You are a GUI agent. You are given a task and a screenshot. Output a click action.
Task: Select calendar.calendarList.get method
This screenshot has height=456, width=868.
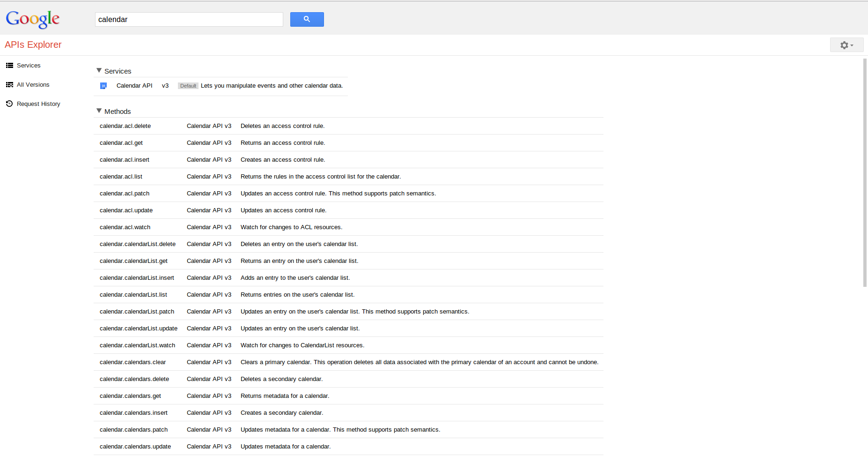coord(133,261)
